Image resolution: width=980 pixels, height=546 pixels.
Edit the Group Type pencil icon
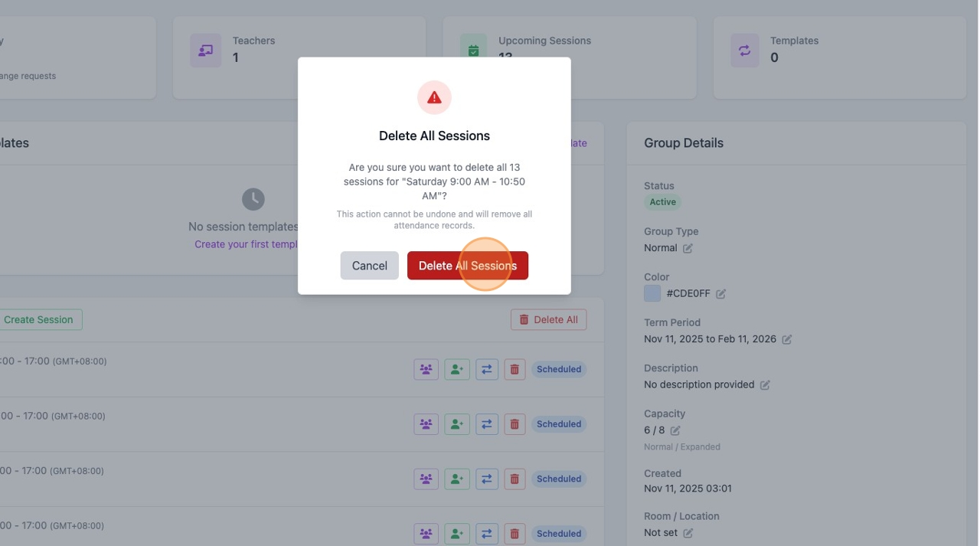pos(688,248)
